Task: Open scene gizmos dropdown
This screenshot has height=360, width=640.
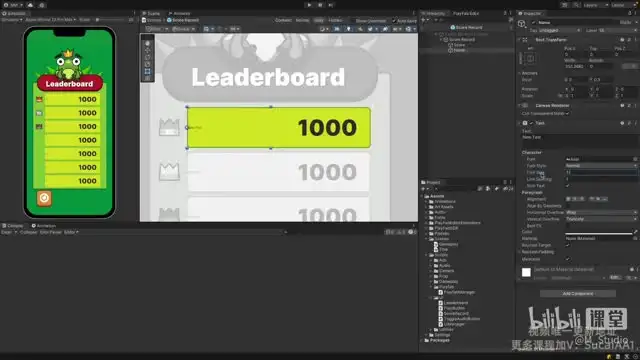Action: point(410,29)
